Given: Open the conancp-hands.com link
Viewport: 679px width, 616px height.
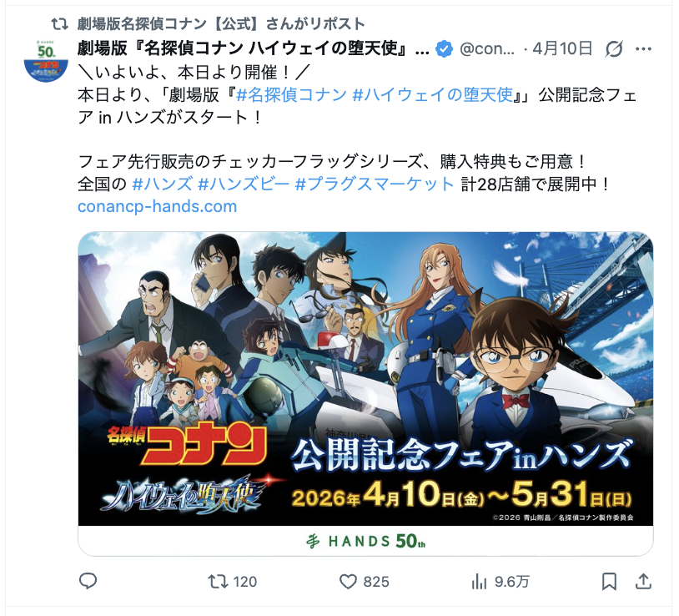Looking at the screenshot, I should click(x=157, y=206).
